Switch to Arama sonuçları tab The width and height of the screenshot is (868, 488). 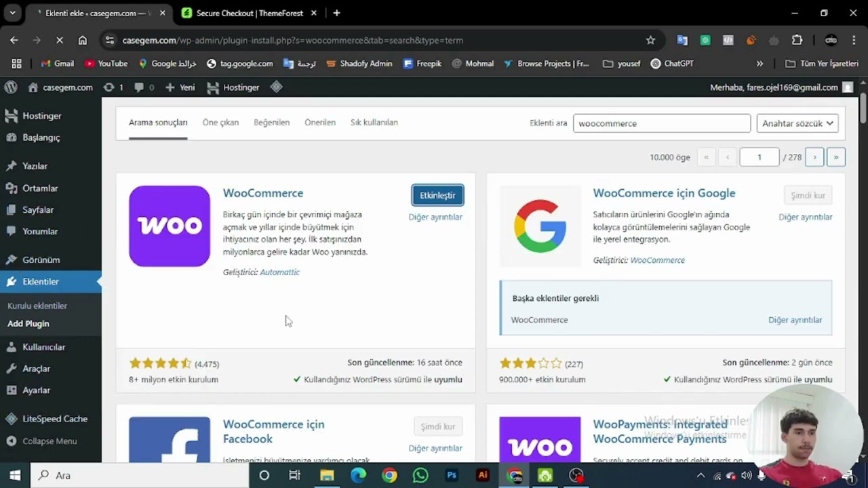[x=158, y=123]
